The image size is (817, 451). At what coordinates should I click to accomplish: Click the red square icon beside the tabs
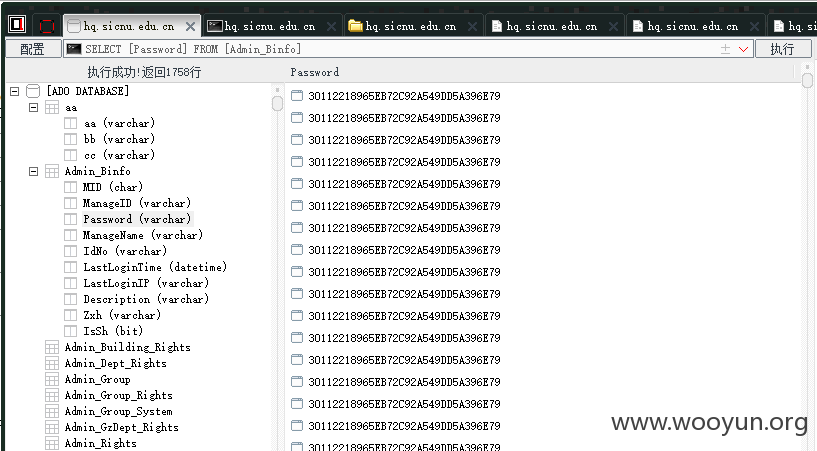tap(47, 26)
